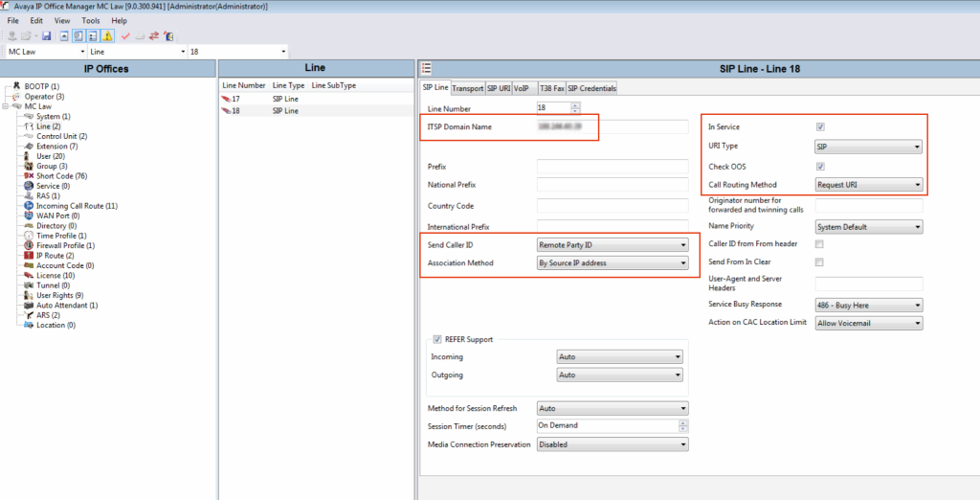Select Firewall Profile (1) tree node
This screenshot has height=500, width=980.
(x=66, y=245)
